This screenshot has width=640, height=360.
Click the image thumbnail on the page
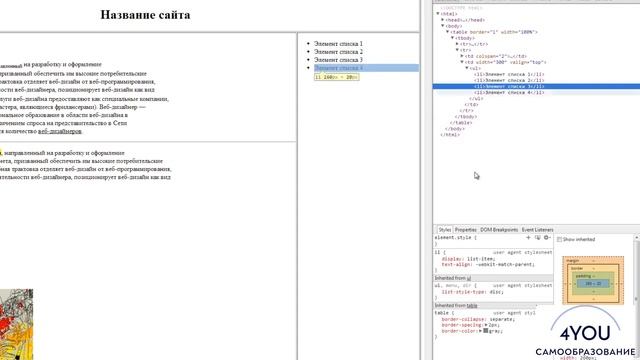pyautogui.click(x=16, y=324)
